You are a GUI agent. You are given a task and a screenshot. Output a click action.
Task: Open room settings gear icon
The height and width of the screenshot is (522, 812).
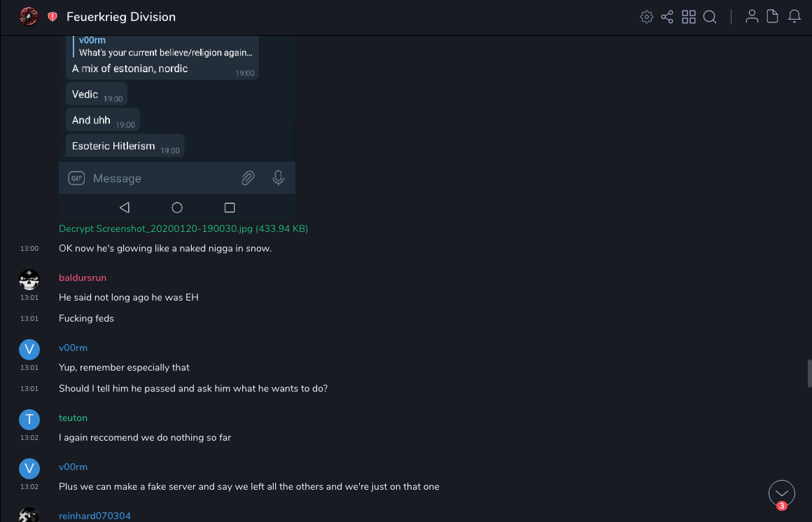(647, 17)
